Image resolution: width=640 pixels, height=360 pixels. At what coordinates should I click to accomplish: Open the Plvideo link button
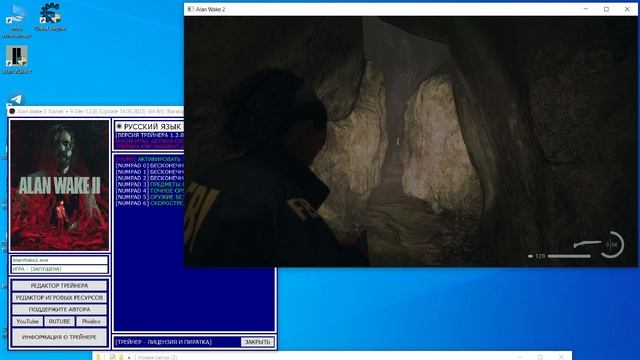91,321
